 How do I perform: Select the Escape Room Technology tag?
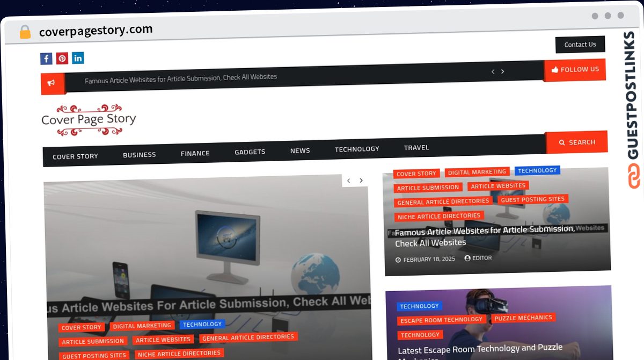(442, 320)
